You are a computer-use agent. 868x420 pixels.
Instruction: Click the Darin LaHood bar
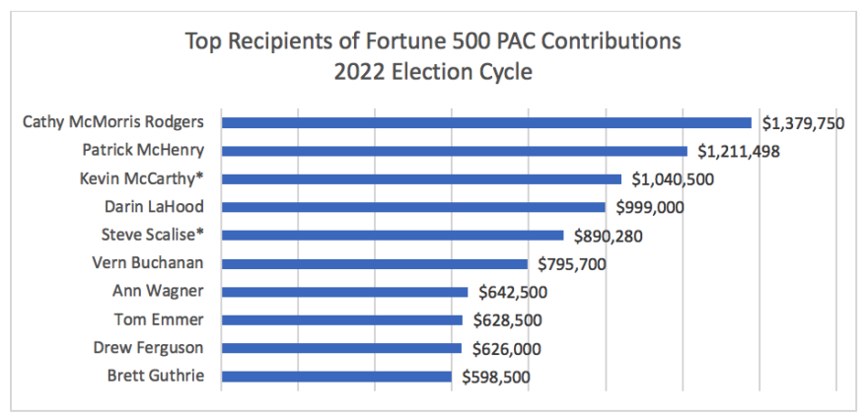pos(413,207)
